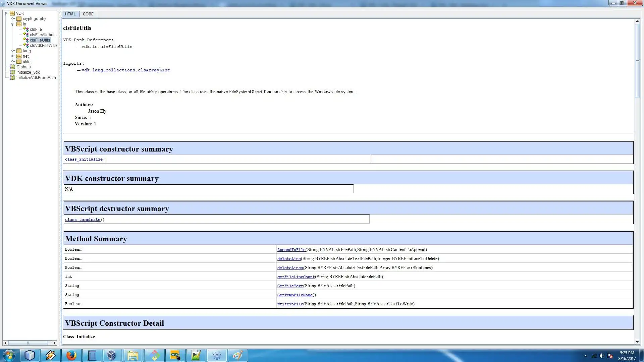Expand the utils folder in tree
644x362 pixels.
click(13, 61)
